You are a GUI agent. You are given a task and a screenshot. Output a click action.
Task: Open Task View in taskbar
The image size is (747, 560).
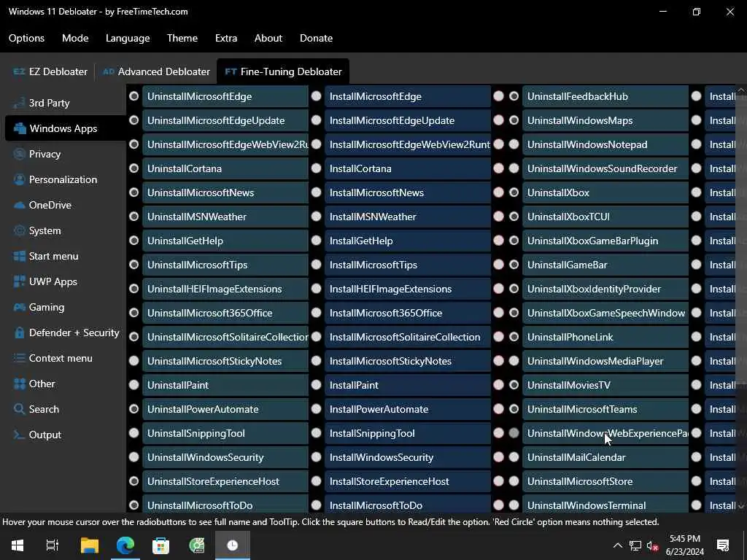pos(53,545)
